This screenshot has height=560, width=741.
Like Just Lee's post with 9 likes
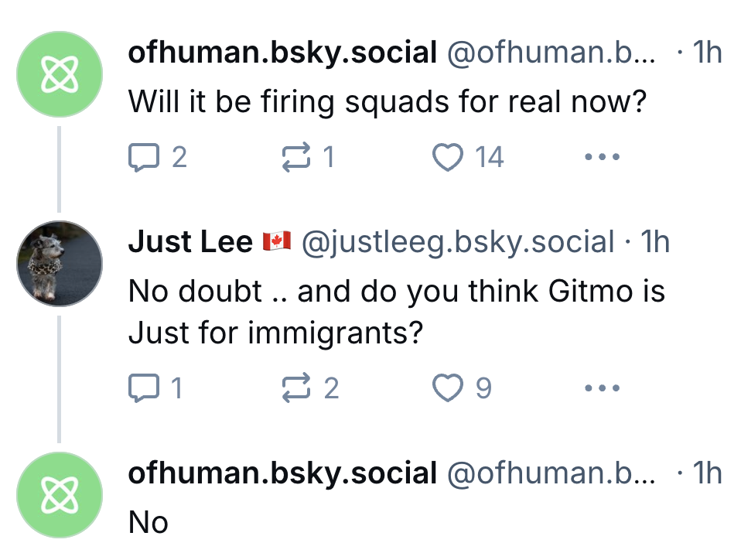[x=446, y=388]
